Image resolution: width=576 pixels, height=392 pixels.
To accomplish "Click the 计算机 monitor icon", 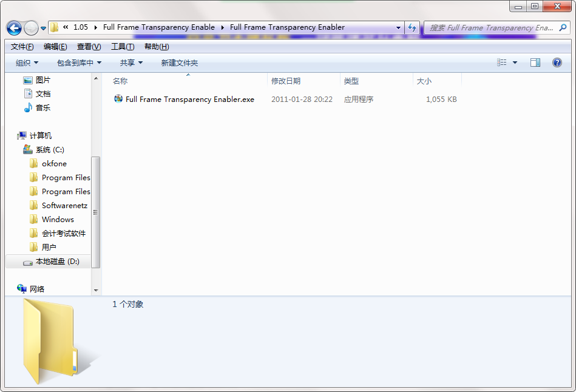I will (x=22, y=135).
